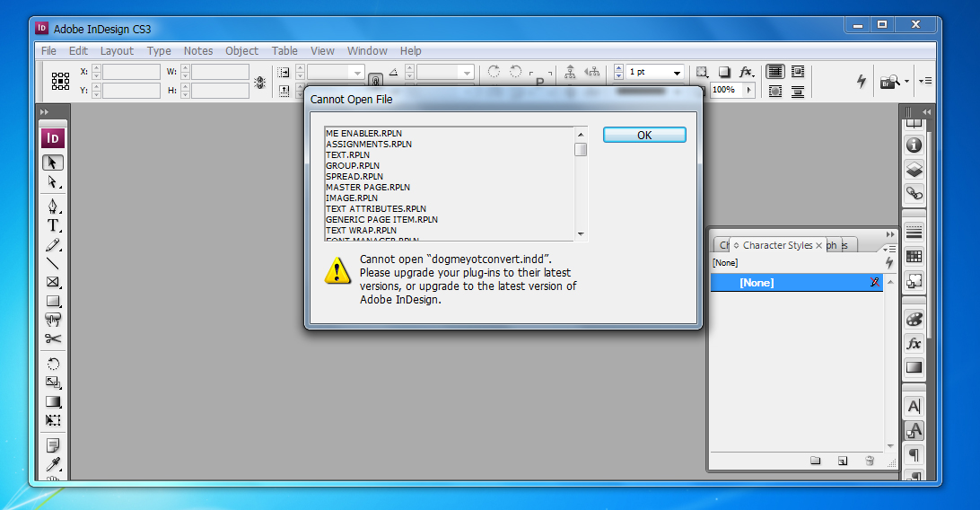Image resolution: width=980 pixels, height=510 pixels.
Task: Open the Swatches grid panel icon
Action: tap(914, 257)
